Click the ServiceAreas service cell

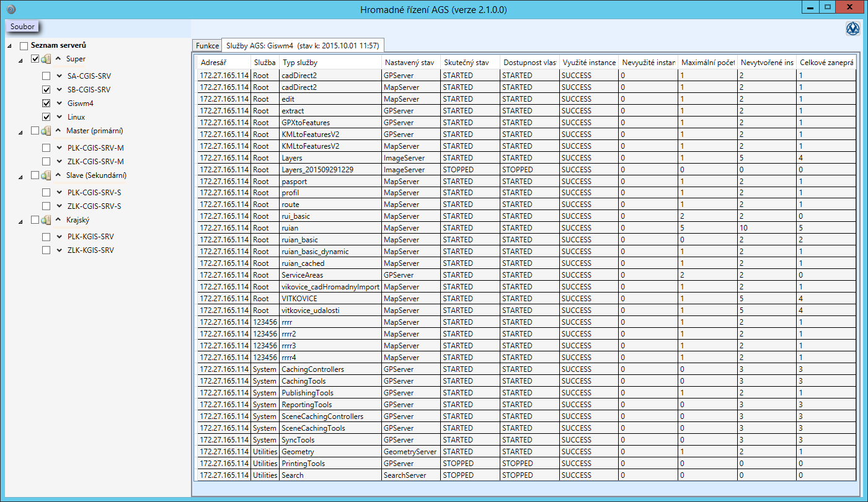(x=330, y=275)
